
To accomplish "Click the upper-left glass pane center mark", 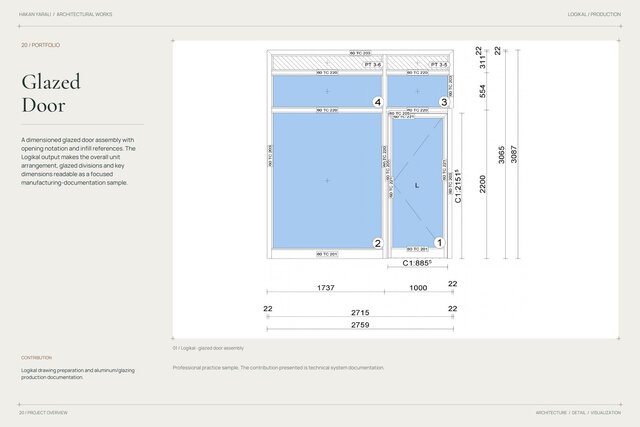I will 327,91.
